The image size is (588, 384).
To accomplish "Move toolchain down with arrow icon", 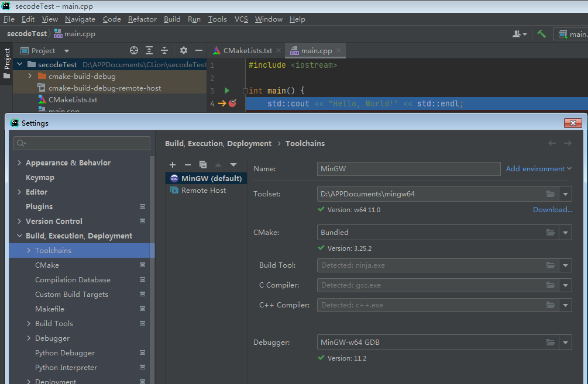I will (233, 165).
